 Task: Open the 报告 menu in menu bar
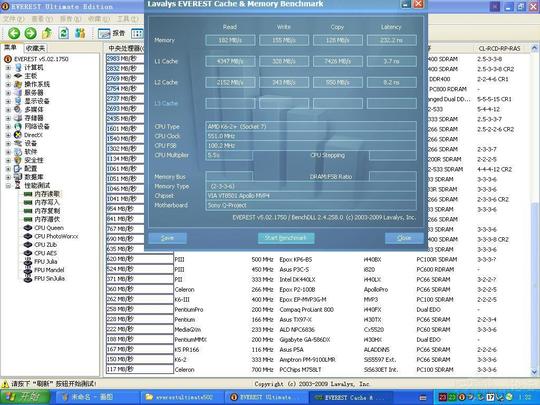tap(71, 19)
